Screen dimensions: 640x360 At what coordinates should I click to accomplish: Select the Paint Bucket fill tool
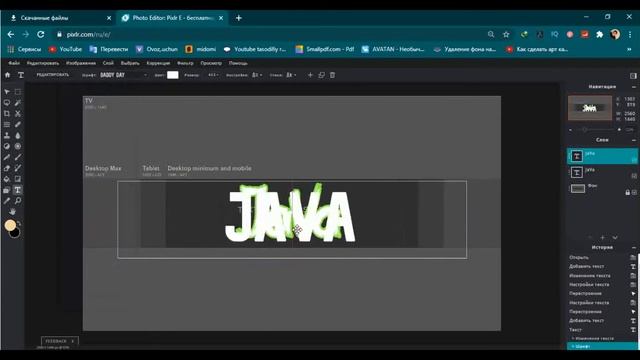tap(7, 179)
